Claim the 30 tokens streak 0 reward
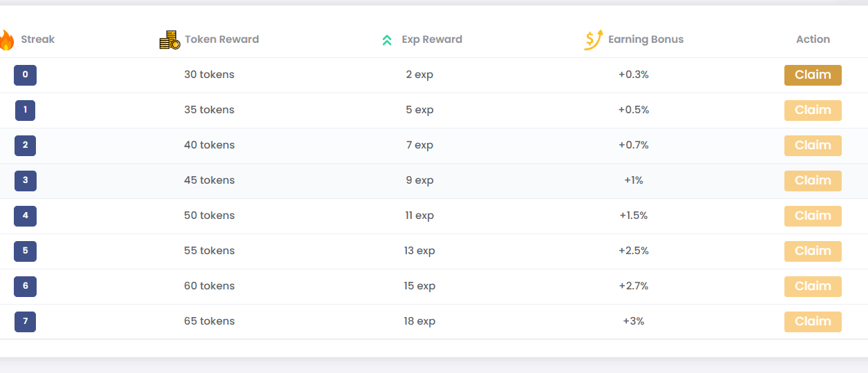Screen dimensions: 868x373 pos(813,75)
